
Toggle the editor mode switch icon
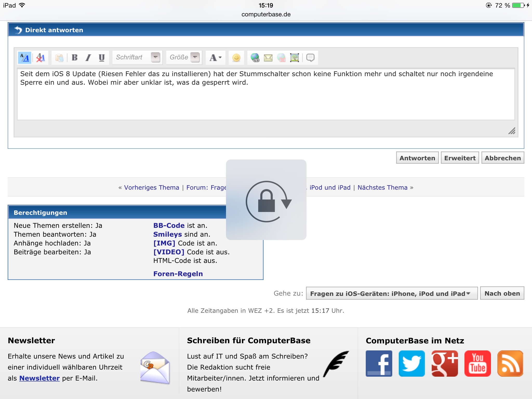pyautogui.click(x=25, y=58)
